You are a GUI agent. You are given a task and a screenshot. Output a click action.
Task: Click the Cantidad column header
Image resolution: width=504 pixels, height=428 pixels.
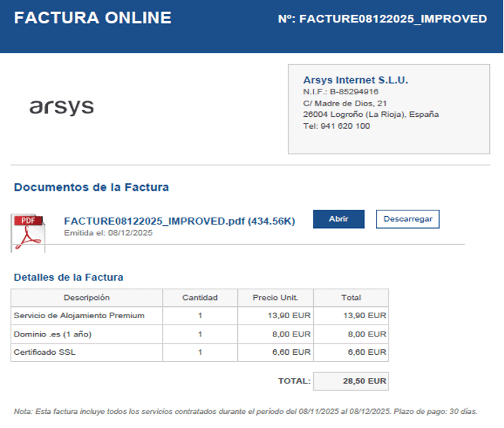[200, 298]
